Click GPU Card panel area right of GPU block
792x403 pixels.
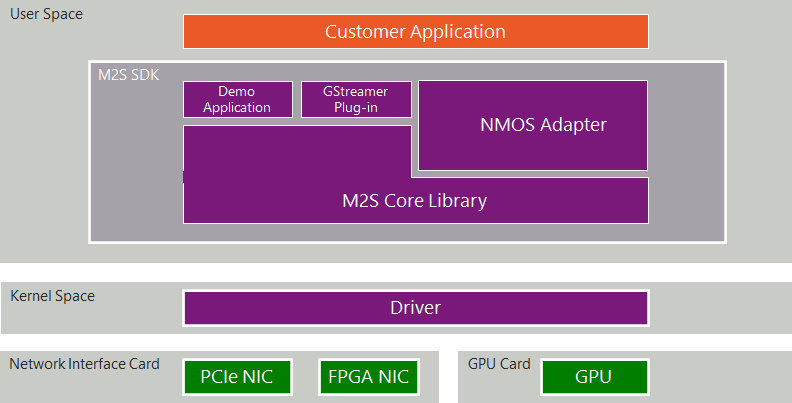click(x=718, y=378)
